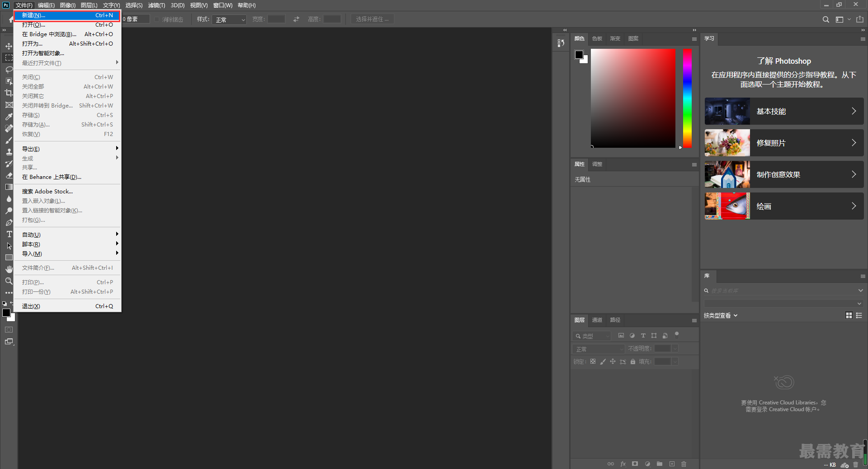
Task: Click the hue spectrum slider
Action: click(x=687, y=98)
